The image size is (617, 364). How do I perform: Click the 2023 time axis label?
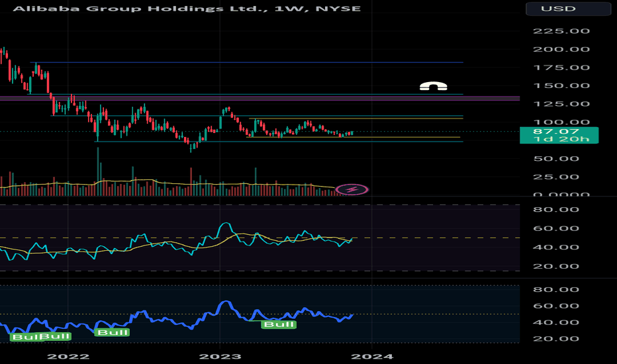[220, 357]
